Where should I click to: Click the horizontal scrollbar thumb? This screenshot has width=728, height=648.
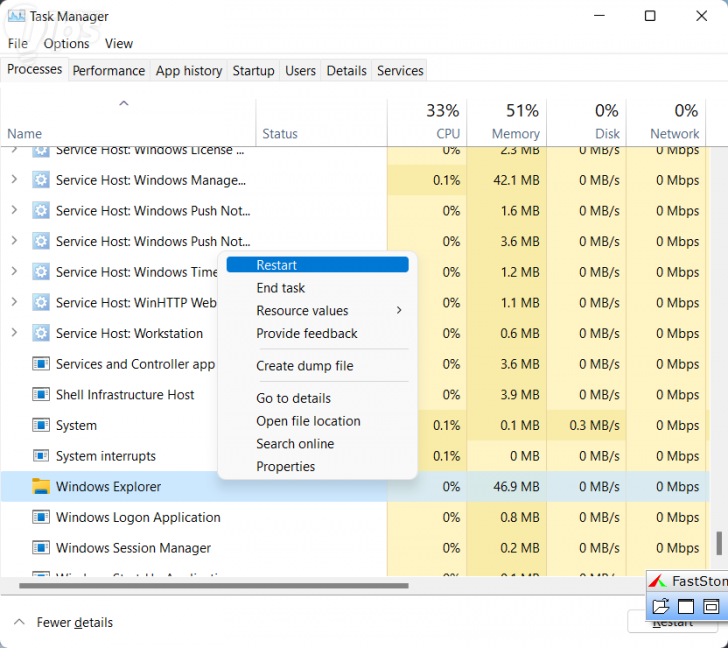pyautogui.click(x=214, y=586)
